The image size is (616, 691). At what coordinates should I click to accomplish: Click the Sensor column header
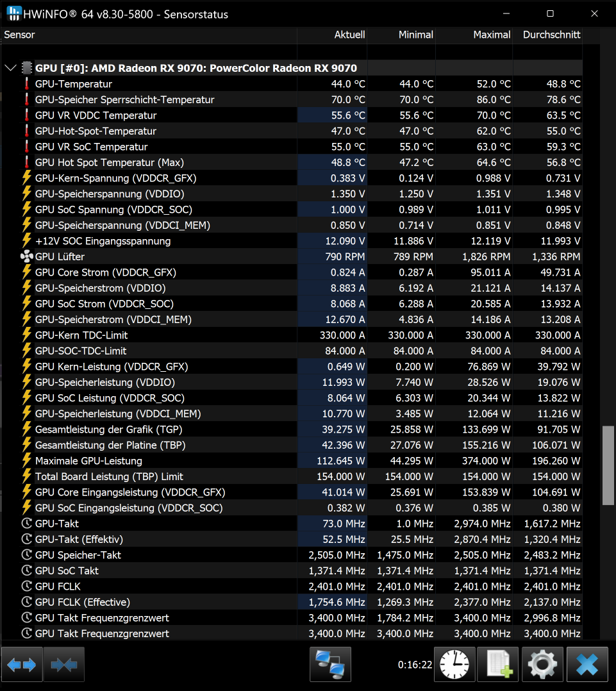click(x=149, y=35)
